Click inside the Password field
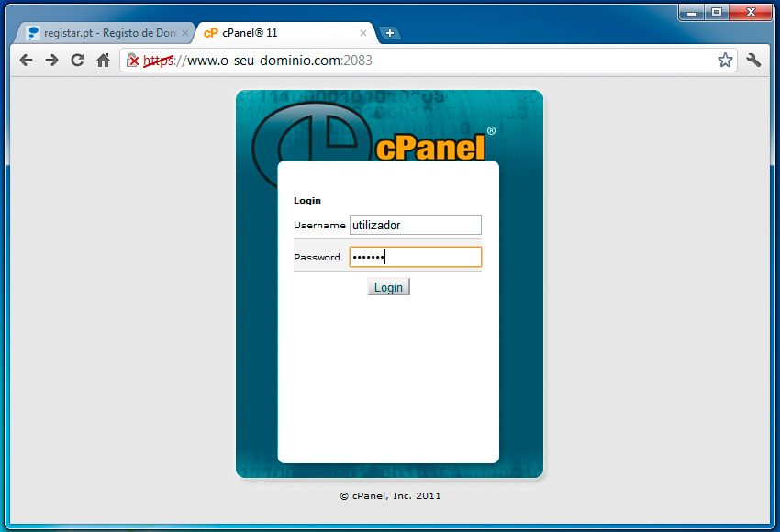 [416, 257]
